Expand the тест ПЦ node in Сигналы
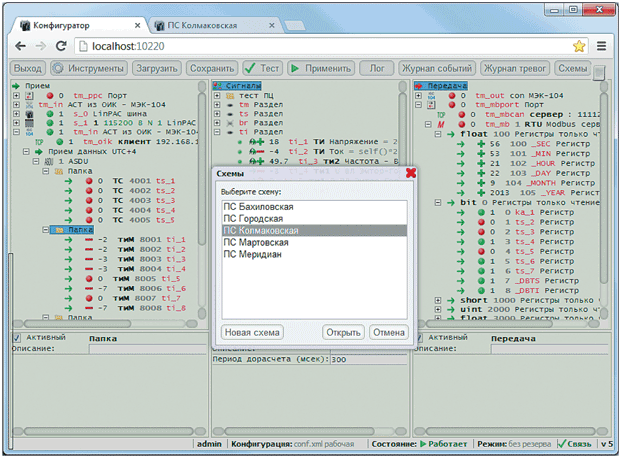620x457 pixels. coord(217,95)
